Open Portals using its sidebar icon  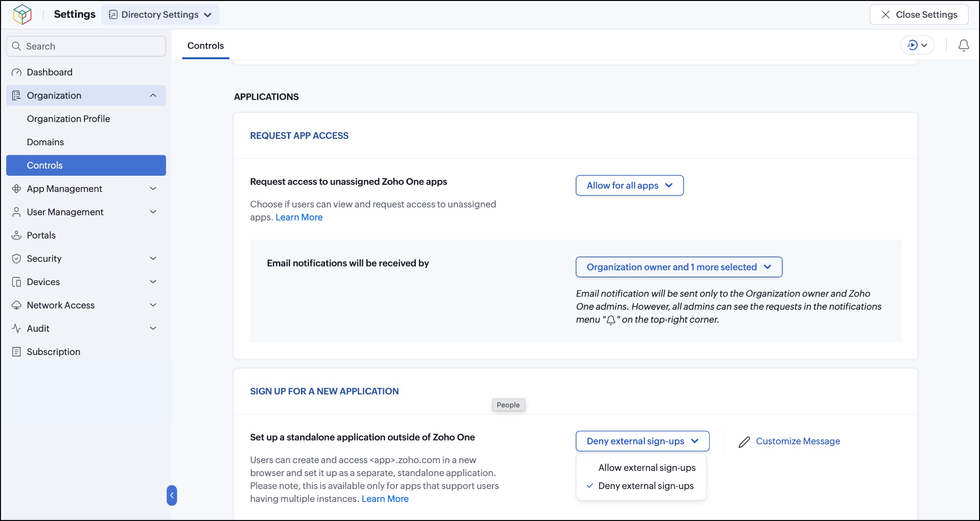tap(17, 235)
